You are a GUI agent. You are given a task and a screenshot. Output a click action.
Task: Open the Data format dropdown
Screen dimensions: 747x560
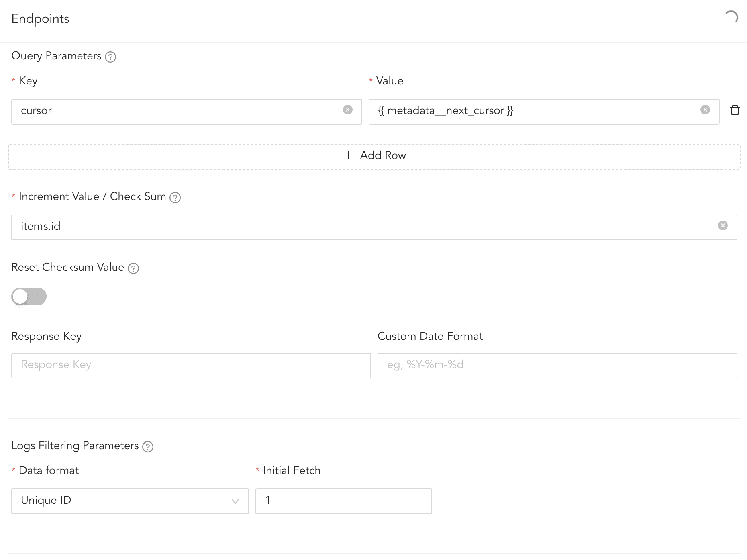pyautogui.click(x=124, y=501)
